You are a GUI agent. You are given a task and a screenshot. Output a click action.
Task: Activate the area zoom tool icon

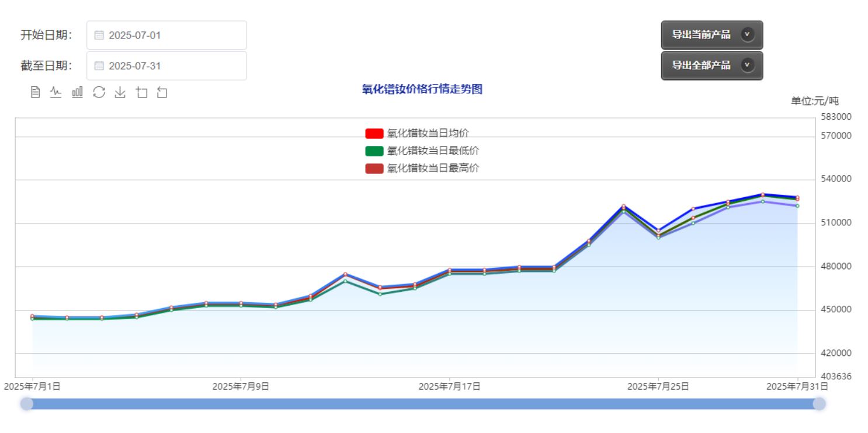pyautogui.click(x=141, y=92)
